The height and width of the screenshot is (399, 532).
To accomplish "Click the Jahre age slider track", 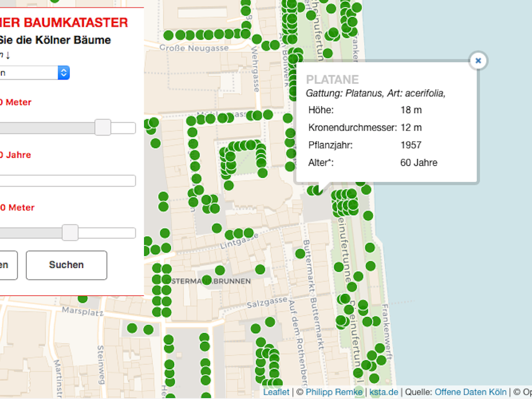I will [x=68, y=181].
